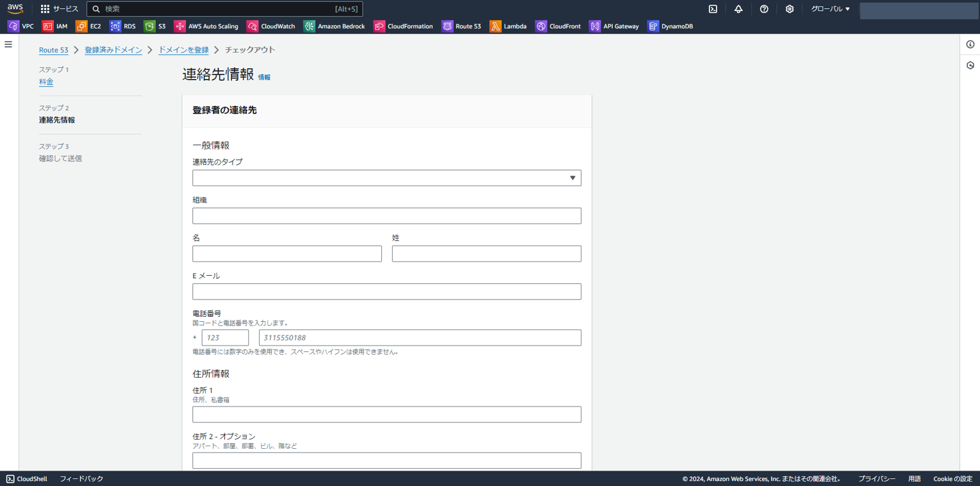
Task: Open the hexagon icon below info icon
Action: point(970,65)
